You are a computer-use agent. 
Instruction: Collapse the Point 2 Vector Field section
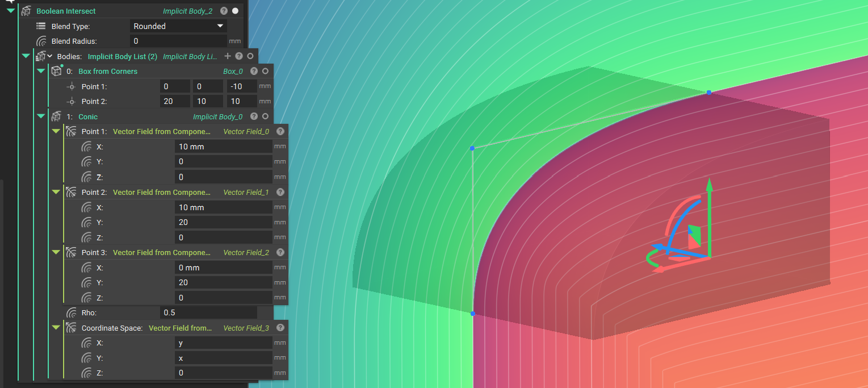click(x=56, y=192)
